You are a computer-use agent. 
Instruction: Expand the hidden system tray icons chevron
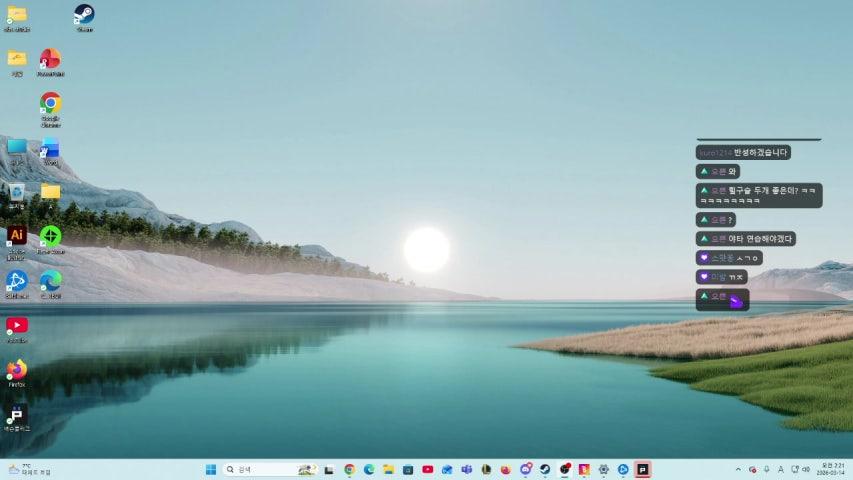[x=739, y=469]
